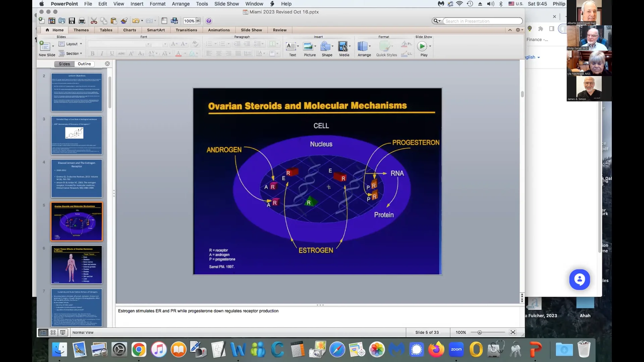Viewport: 644px width, 362px height.
Task: Open the Arrange menu in the menu bar
Action: [x=181, y=4]
